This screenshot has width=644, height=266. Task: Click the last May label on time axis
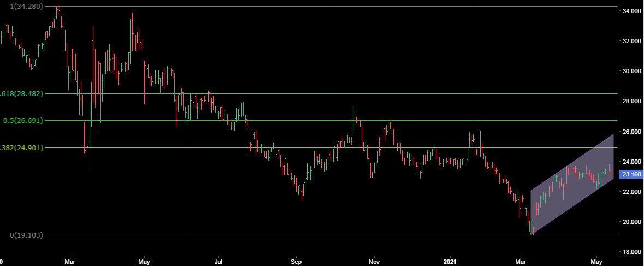pos(596,261)
